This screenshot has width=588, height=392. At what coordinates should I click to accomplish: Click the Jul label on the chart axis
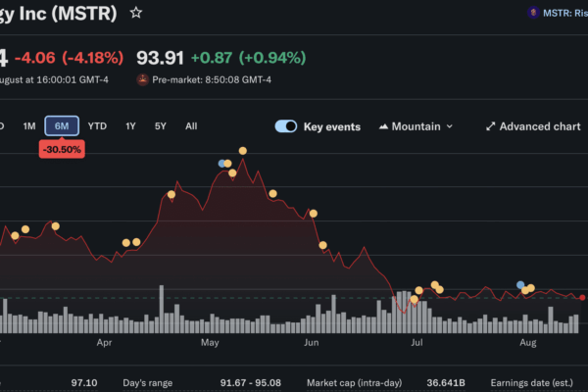(x=416, y=342)
